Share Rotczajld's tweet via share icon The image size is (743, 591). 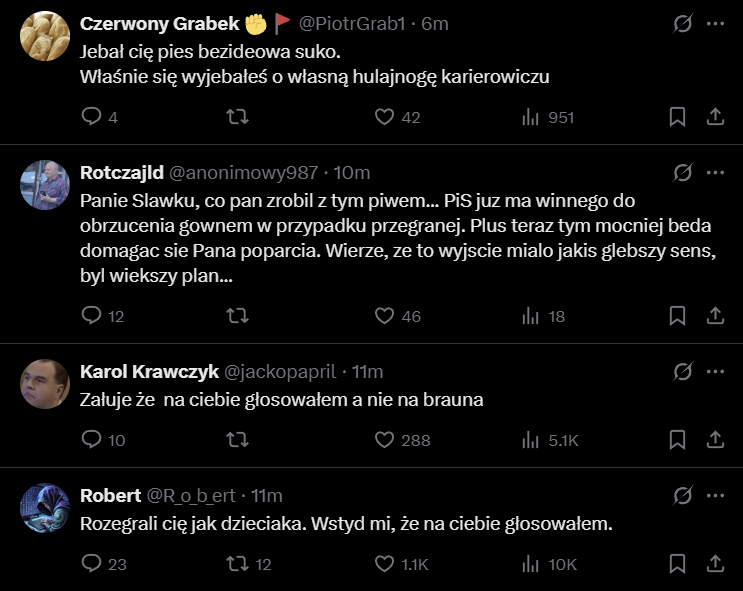715,316
